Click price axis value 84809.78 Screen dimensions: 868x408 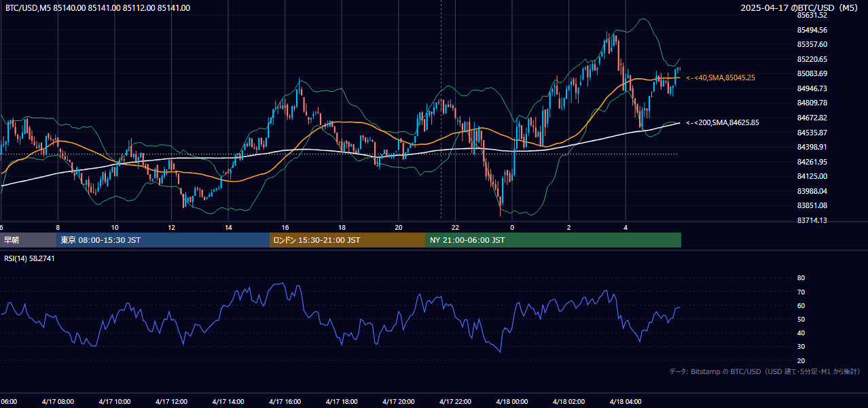(812, 103)
